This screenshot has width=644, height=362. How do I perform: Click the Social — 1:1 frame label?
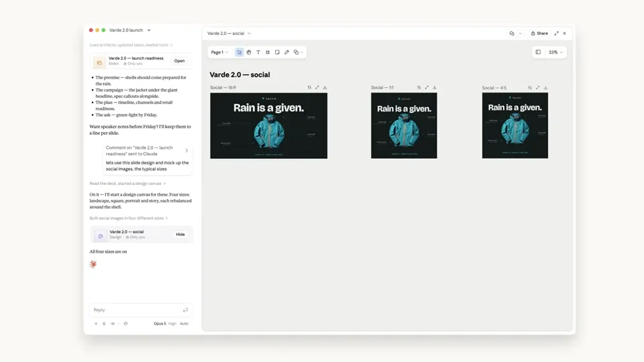pyautogui.click(x=382, y=87)
